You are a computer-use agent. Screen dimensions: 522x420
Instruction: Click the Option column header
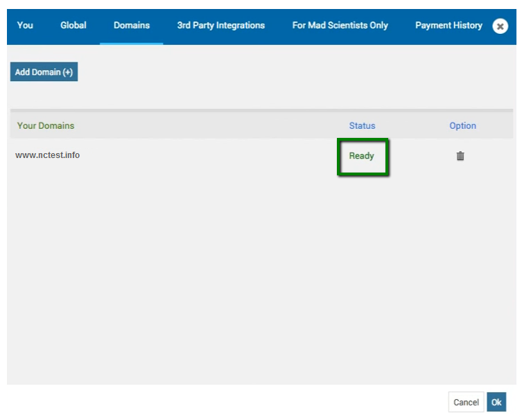tap(462, 126)
